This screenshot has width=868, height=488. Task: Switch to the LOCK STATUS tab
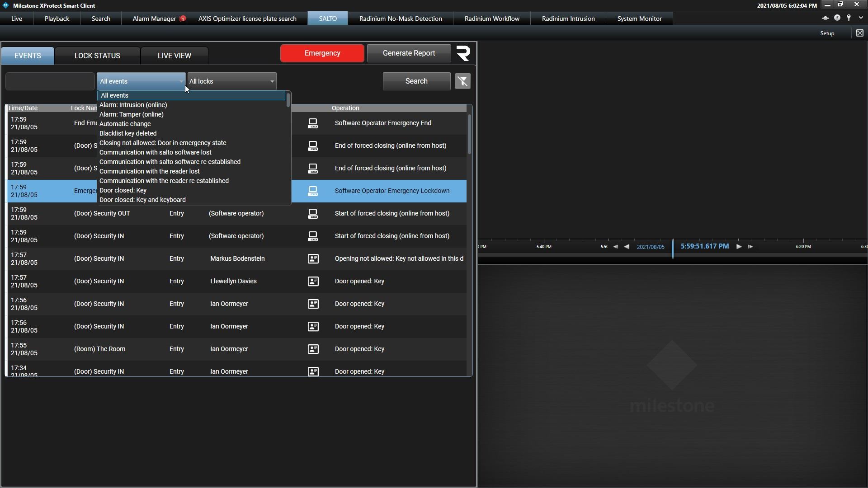pos(97,56)
